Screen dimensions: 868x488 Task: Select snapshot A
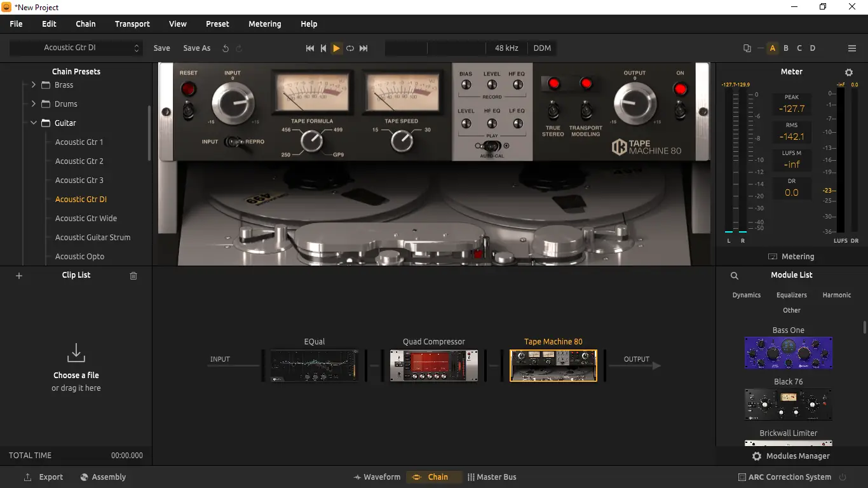point(773,48)
